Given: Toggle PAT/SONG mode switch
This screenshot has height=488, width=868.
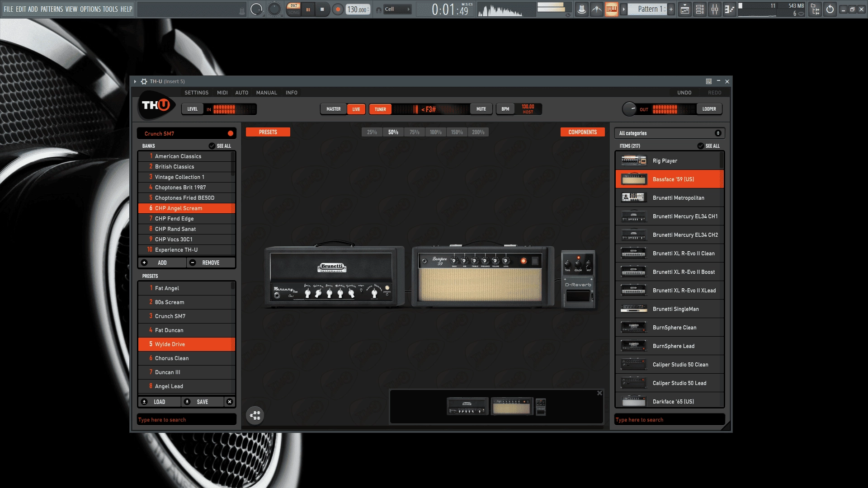Looking at the screenshot, I should pyautogui.click(x=294, y=9).
